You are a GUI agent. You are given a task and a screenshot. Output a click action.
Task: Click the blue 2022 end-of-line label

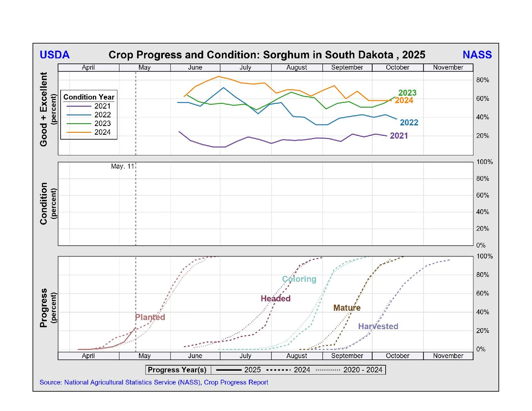click(x=409, y=122)
